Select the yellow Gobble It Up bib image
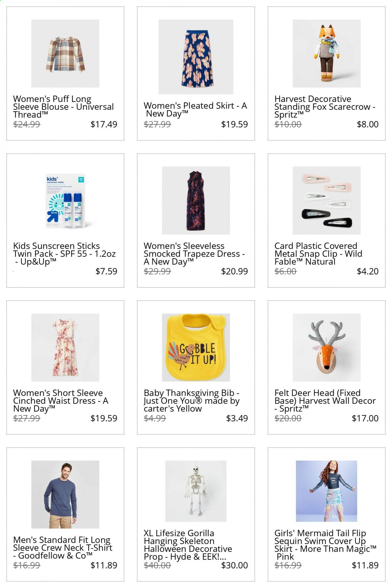 196,347
